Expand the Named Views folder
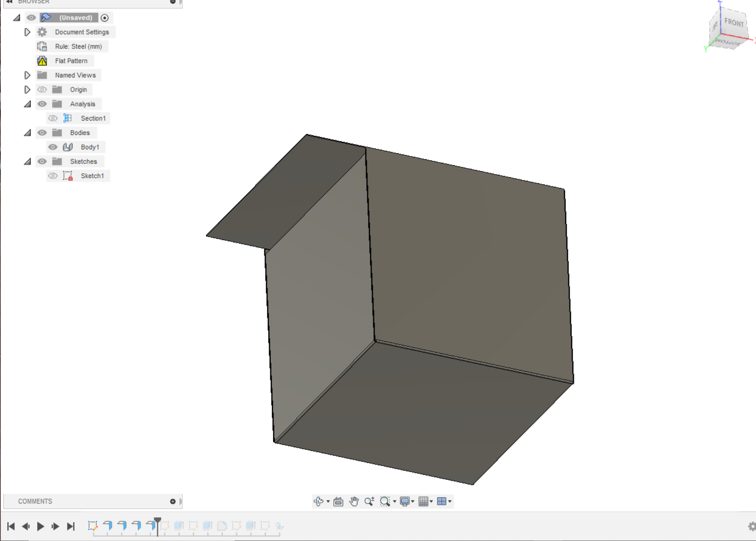The image size is (756, 541). (x=27, y=75)
